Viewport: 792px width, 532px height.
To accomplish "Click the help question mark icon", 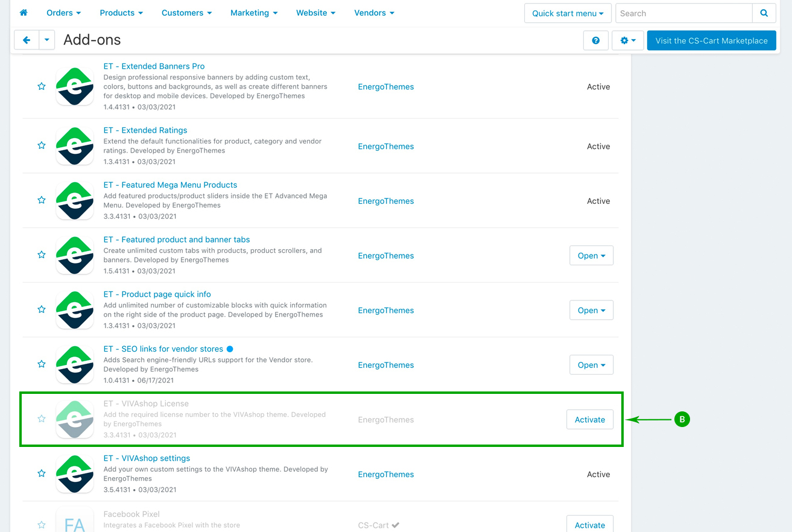I will click(x=595, y=40).
